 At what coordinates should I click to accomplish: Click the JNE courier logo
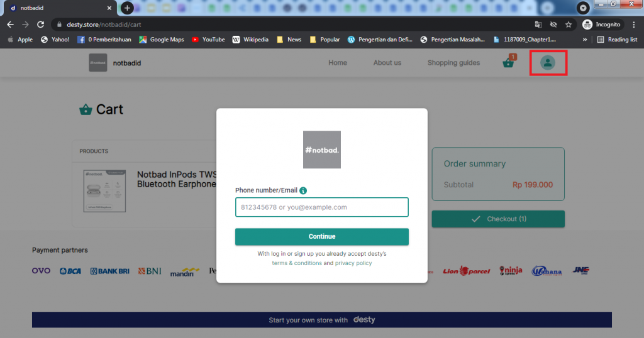580,270
